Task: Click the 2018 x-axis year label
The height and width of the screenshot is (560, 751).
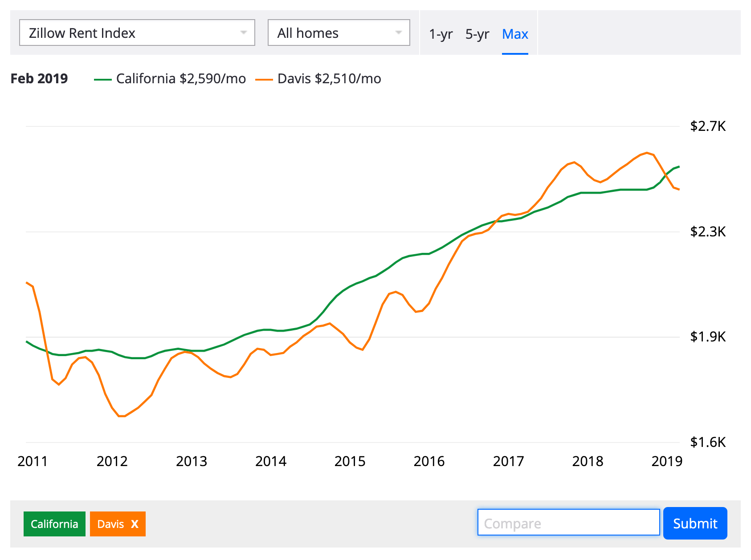Action: [588, 461]
